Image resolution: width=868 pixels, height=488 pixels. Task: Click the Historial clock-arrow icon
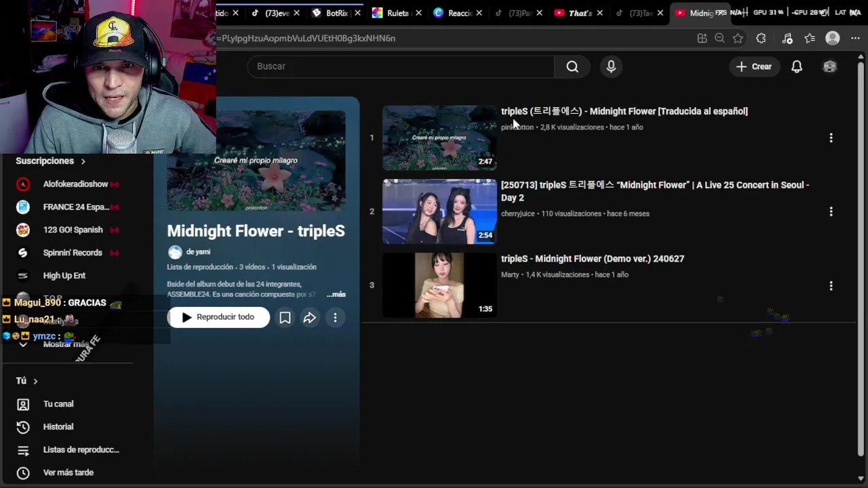coord(23,427)
